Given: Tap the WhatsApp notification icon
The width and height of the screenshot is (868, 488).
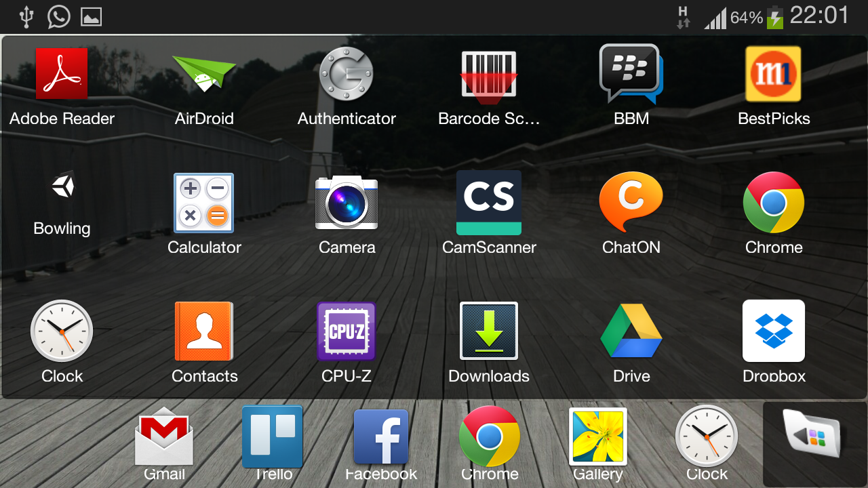Looking at the screenshot, I should (59, 16).
